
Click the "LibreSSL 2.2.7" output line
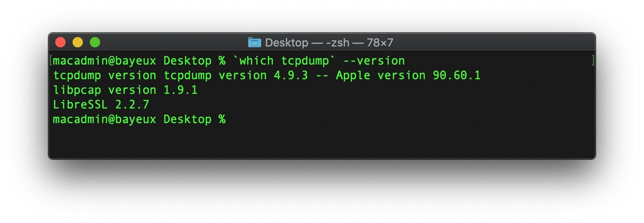pyautogui.click(x=101, y=105)
